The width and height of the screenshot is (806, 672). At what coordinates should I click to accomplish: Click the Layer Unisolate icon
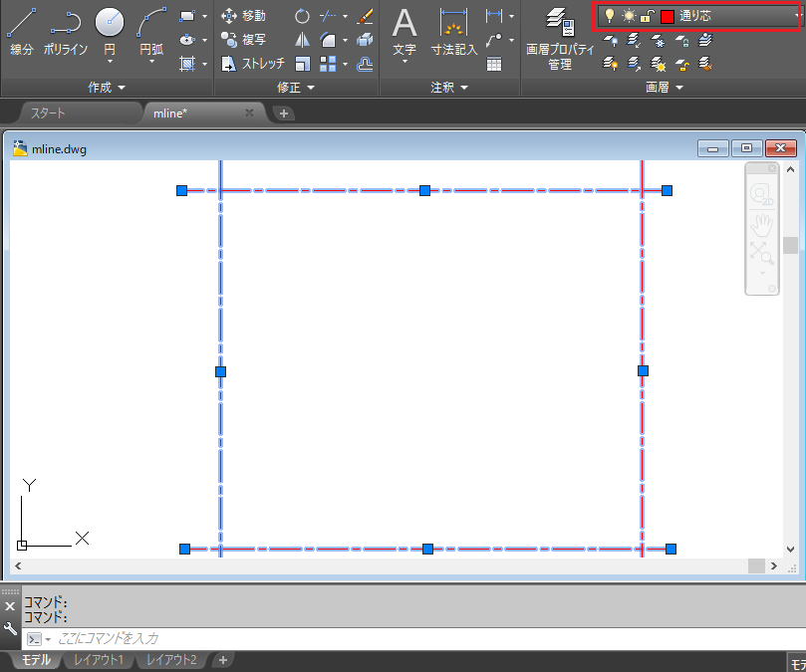click(x=634, y=64)
